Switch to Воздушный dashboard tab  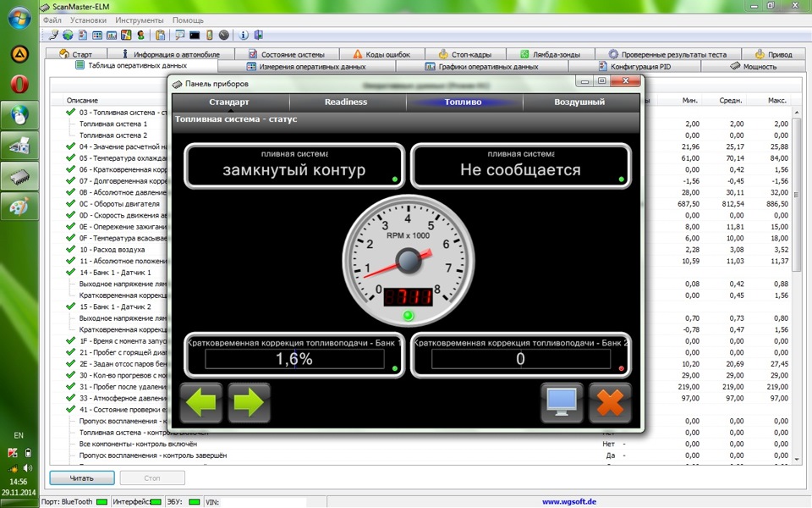pyautogui.click(x=580, y=102)
